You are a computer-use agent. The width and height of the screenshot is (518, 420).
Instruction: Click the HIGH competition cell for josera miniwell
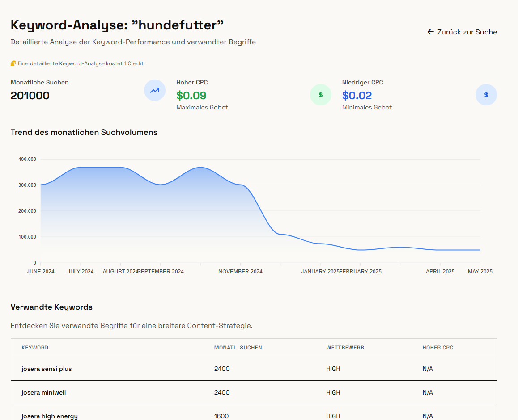tap(333, 392)
